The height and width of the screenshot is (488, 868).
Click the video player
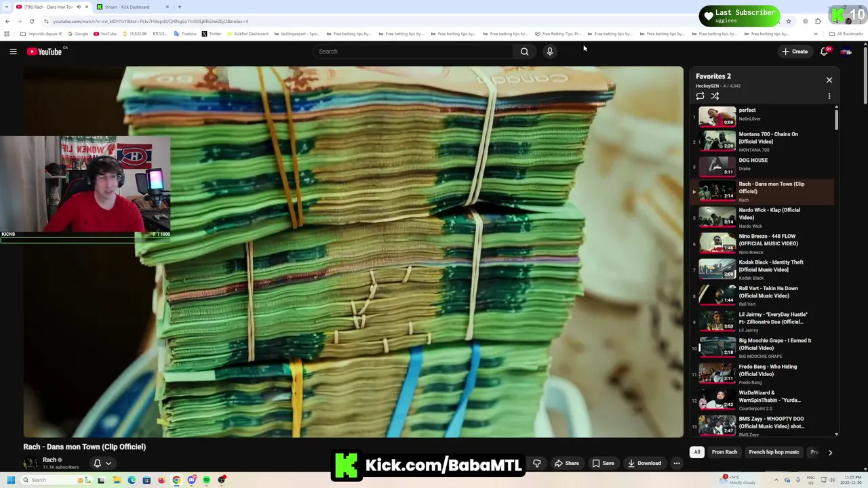(353, 251)
